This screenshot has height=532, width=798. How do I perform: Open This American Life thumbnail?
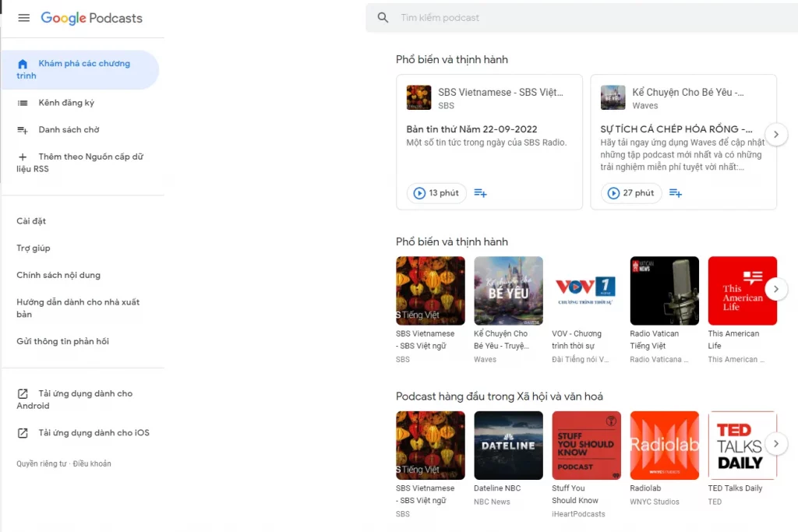pos(743,291)
